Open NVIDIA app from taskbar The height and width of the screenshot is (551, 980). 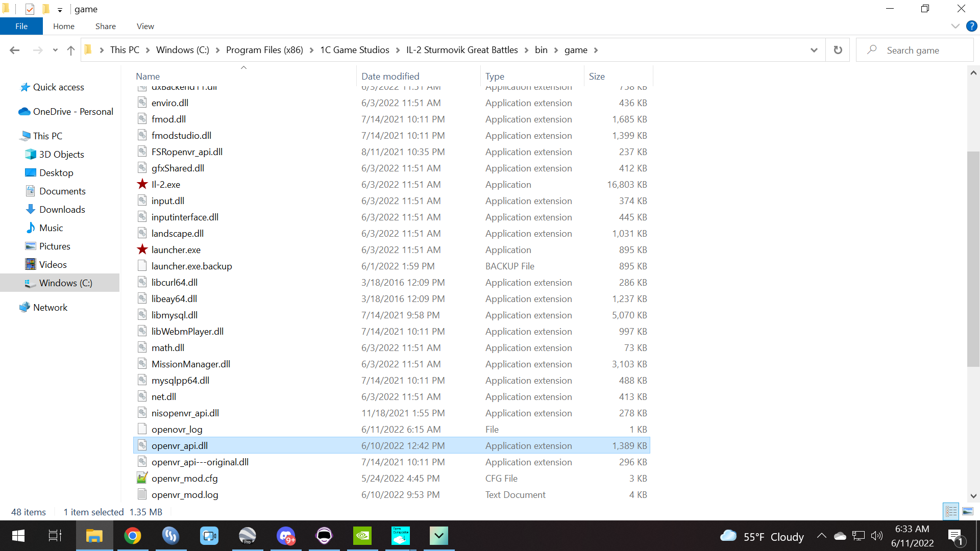pos(362,536)
